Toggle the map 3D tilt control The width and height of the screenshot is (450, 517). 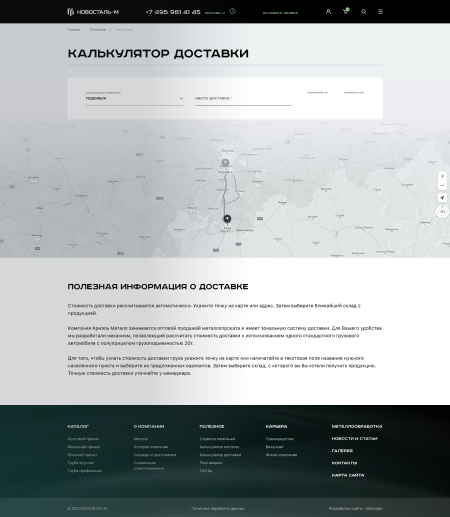pos(442,212)
